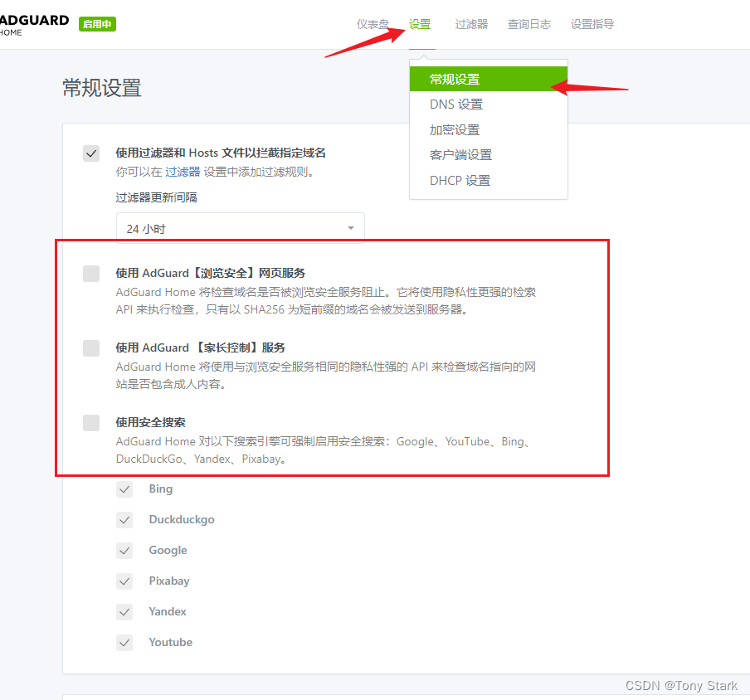Click the 过滤器更新间隔 label

tap(157, 197)
